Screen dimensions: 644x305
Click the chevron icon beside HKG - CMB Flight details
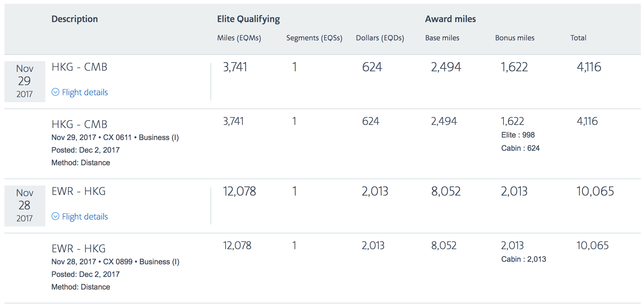point(55,92)
